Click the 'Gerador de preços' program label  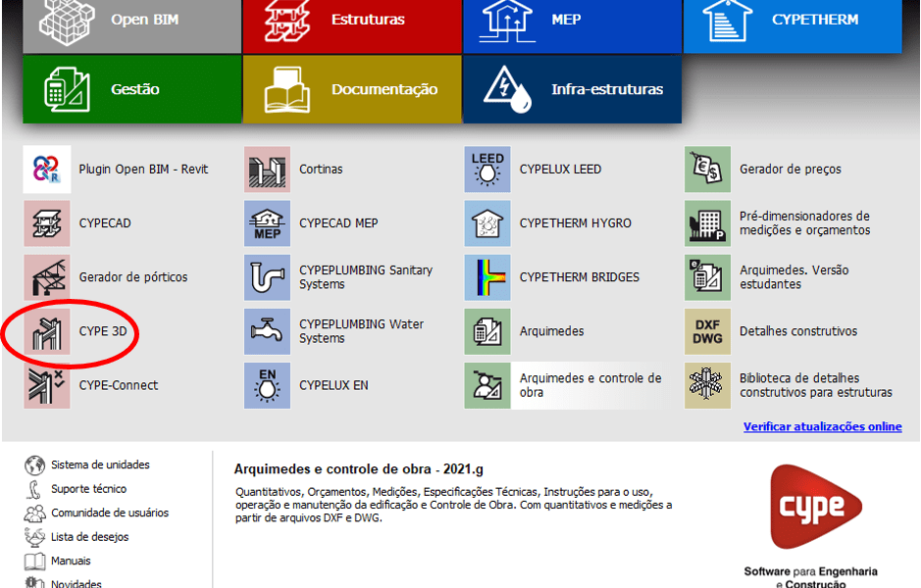coord(790,169)
